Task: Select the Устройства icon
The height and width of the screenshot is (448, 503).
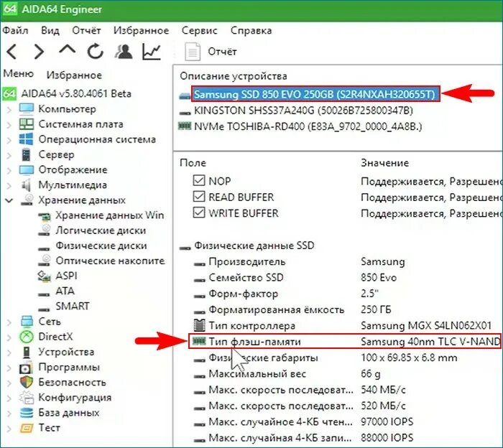Action: (x=27, y=352)
